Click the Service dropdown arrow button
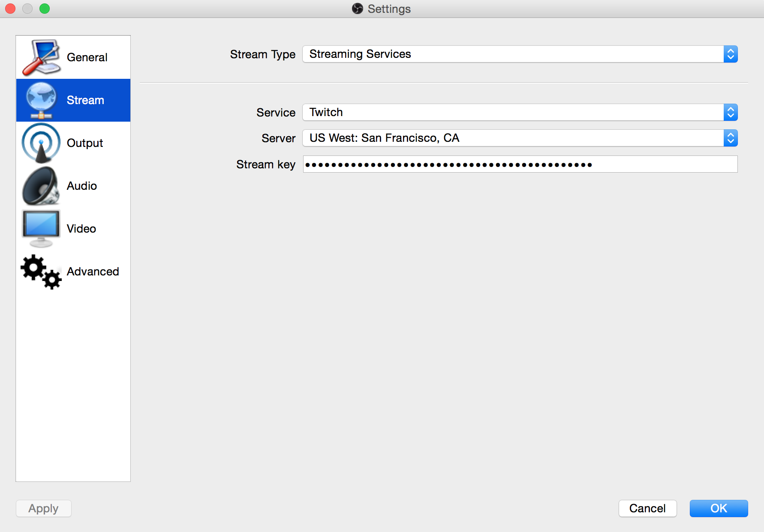This screenshot has height=532, width=764. [x=731, y=112]
